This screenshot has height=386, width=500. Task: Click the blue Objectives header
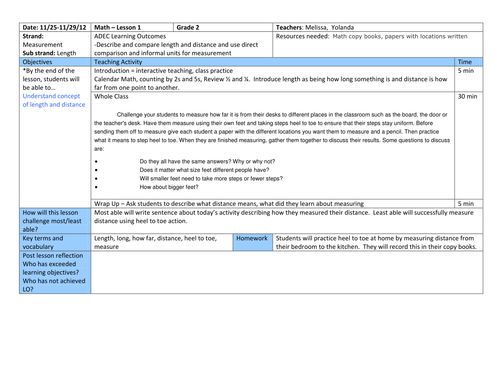(x=55, y=62)
